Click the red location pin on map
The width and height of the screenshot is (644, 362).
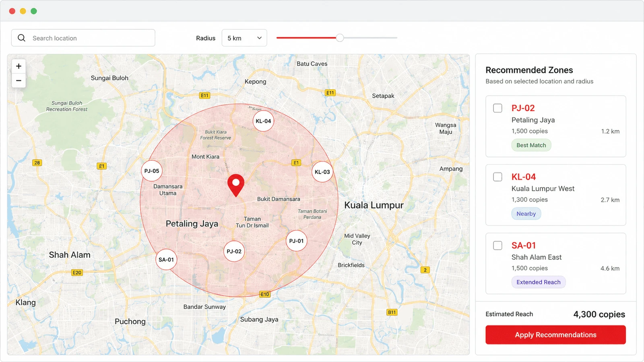coord(236,185)
